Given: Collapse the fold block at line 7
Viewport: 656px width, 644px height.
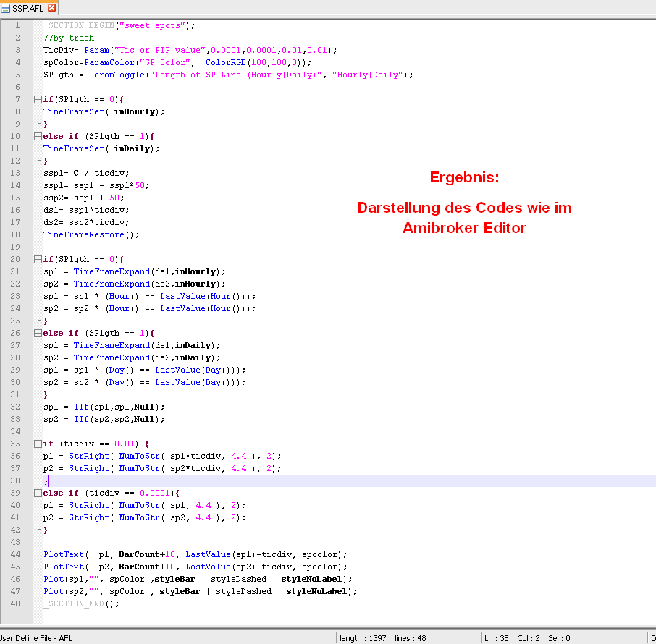Looking at the screenshot, I should coord(37,99).
